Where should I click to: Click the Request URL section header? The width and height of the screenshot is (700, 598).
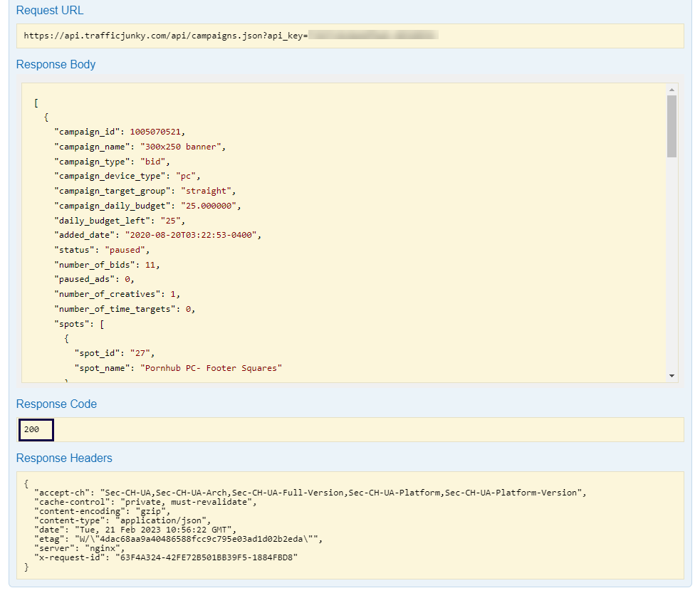click(49, 10)
